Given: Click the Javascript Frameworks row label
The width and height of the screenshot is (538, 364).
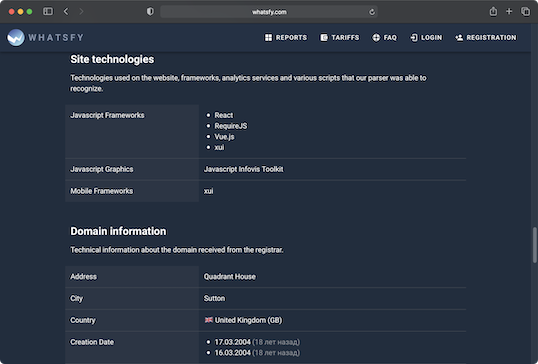Looking at the screenshot, I should [x=107, y=115].
